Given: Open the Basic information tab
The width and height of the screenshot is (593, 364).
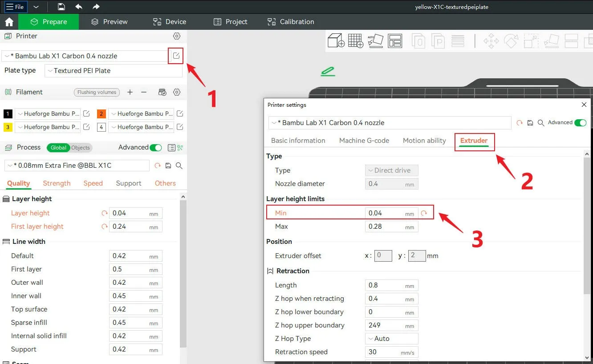Looking at the screenshot, I should click(298, 141).
